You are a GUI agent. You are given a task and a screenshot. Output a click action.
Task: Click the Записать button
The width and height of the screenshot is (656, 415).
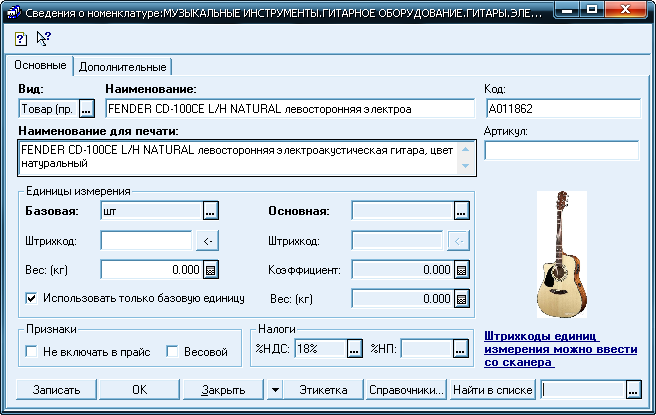[x=56, y=390]
